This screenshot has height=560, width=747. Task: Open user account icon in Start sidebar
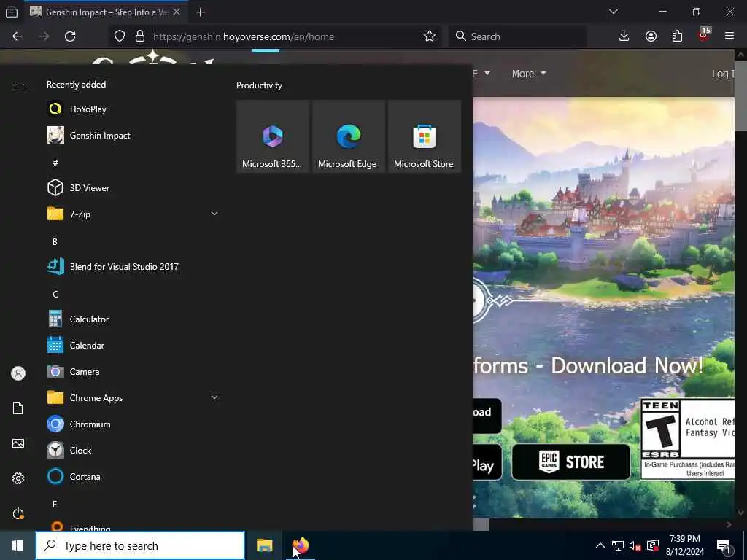pos(18,373)
